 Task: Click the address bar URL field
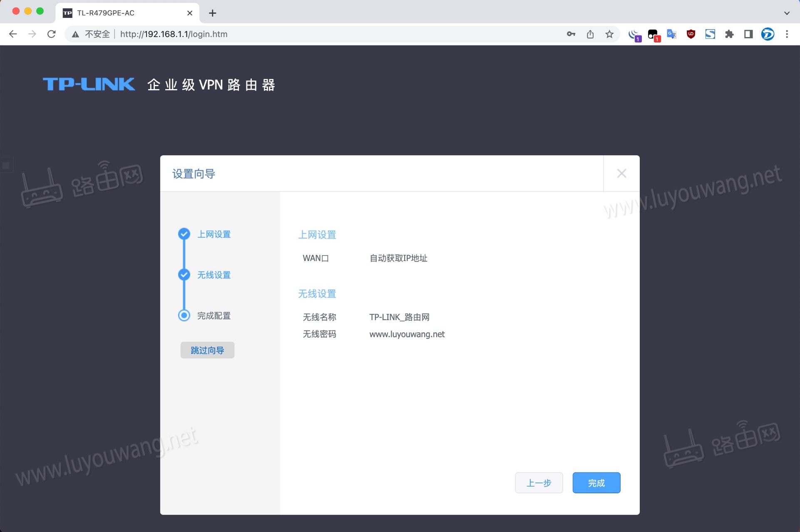(x=174, y=34)
